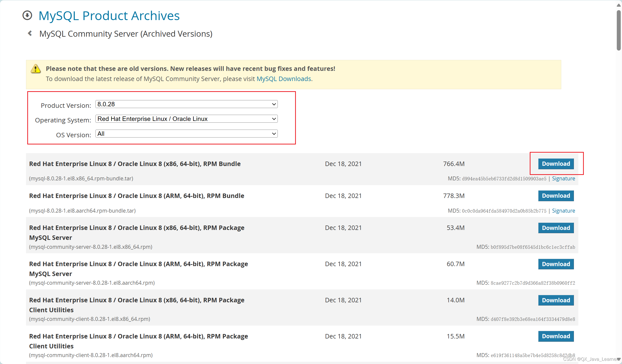Download the ARM 64-bit RPM Bundle (778.3M)
The image size is (622, 364).
(556, 196)
